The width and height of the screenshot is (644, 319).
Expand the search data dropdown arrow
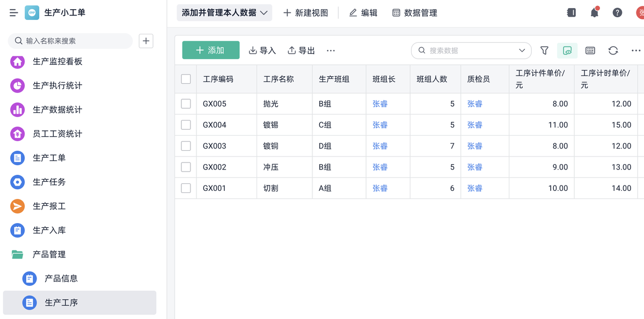tap(522, 50)
